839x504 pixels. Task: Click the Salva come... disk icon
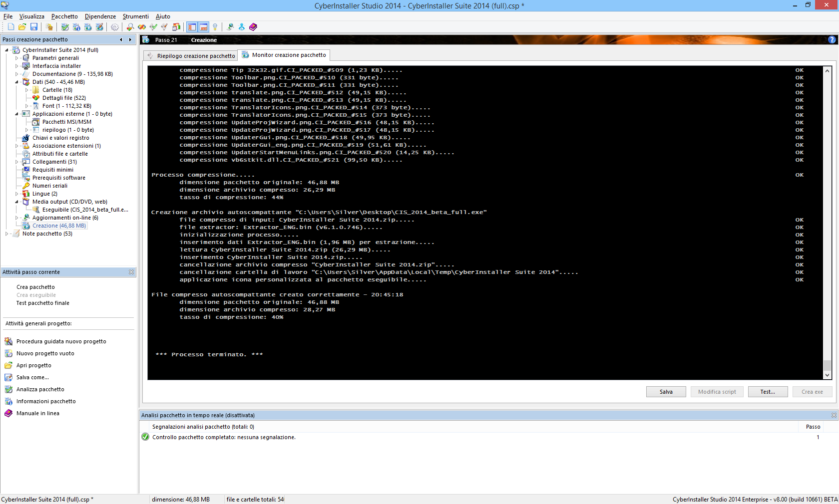[8, 377]
